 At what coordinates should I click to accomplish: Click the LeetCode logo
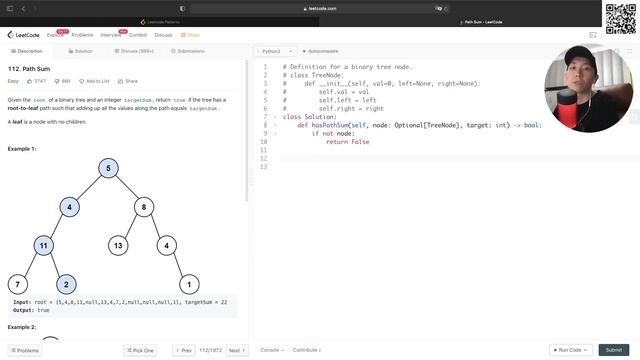24,35
